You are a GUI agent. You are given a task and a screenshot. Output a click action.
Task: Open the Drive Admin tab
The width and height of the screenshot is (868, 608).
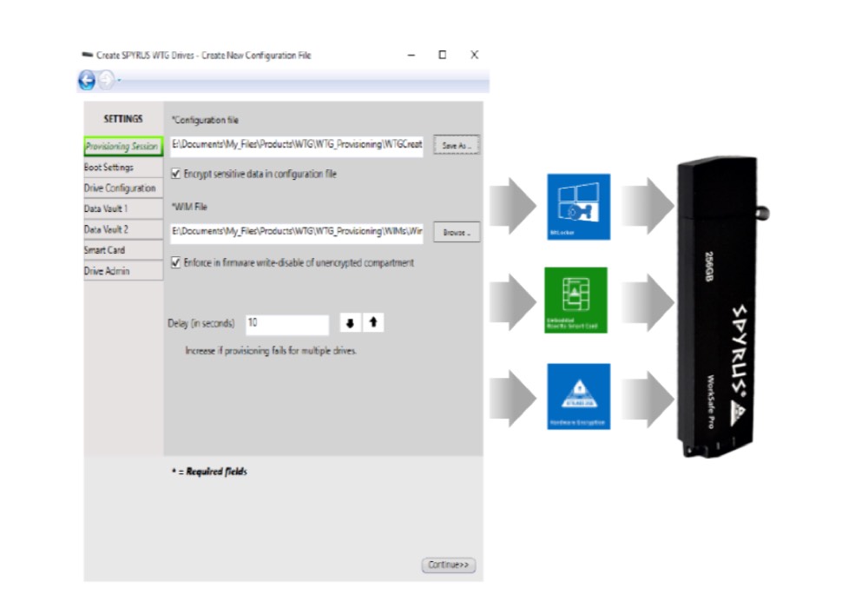(x=123, y=271)
